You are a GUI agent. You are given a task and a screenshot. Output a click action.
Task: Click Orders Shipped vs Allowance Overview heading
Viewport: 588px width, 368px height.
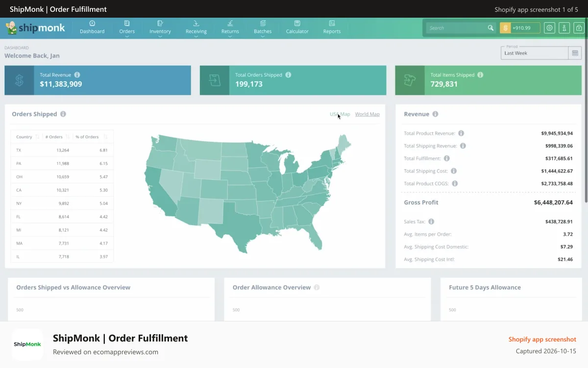(73, 288)
